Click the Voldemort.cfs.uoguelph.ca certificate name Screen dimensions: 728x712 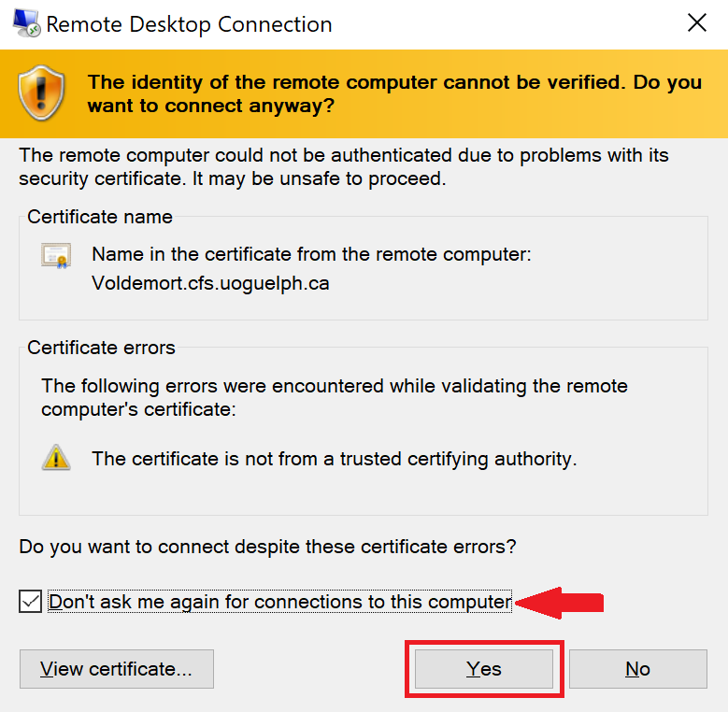[x=210, y=283]
